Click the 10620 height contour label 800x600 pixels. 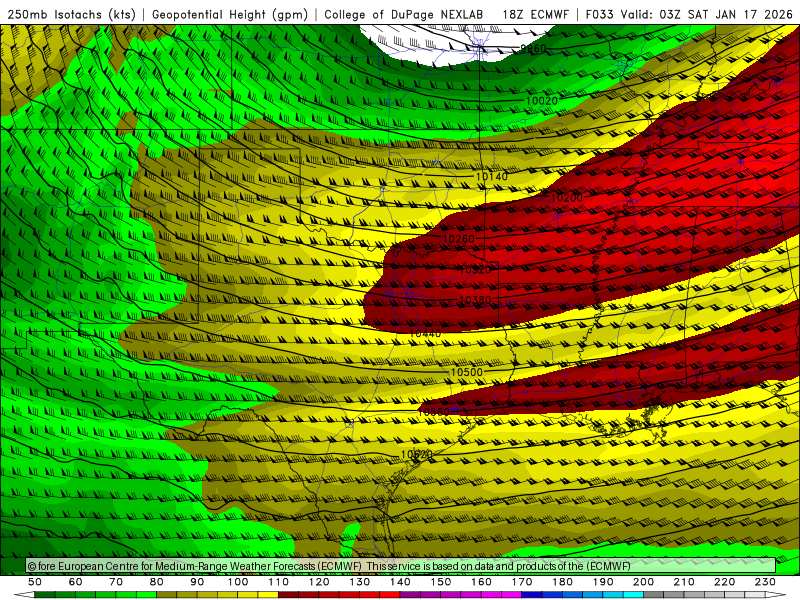(x=417, y=454)
